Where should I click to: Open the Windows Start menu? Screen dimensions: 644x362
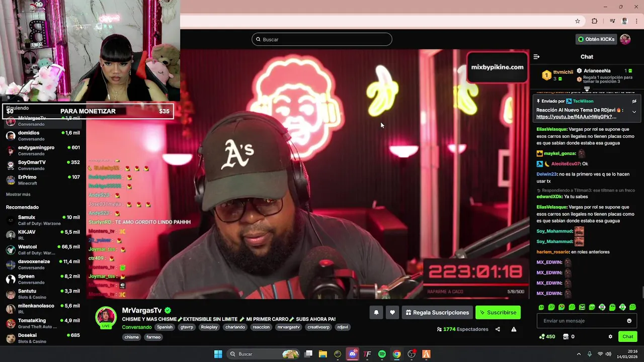218,354
